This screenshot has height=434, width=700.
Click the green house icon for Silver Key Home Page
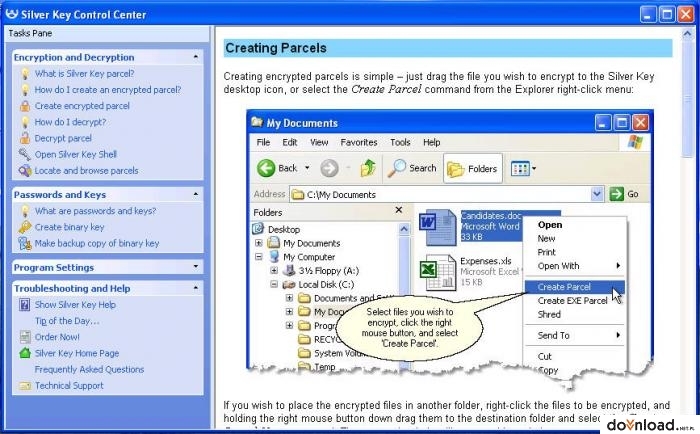tap(25, 353)
